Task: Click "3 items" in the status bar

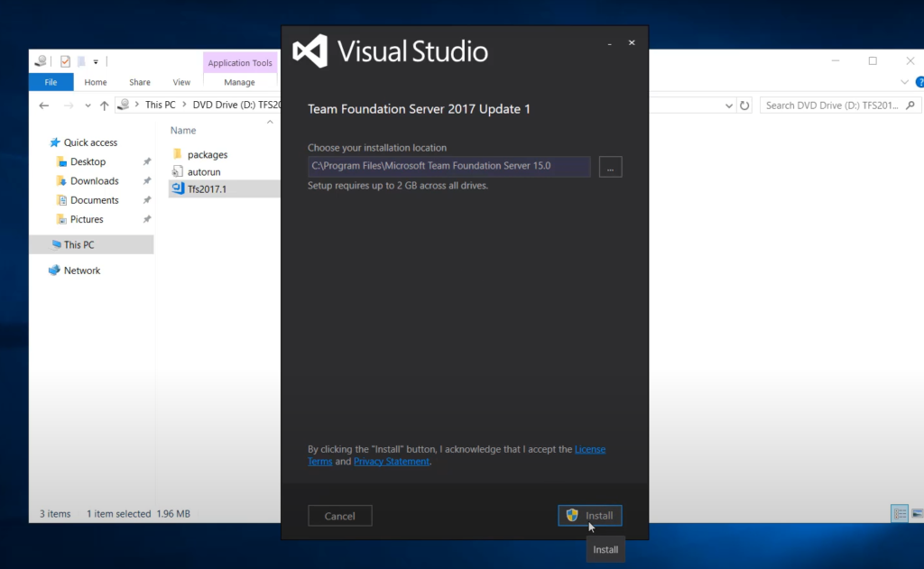Action: pyautogui.click(x=55, y=514)
